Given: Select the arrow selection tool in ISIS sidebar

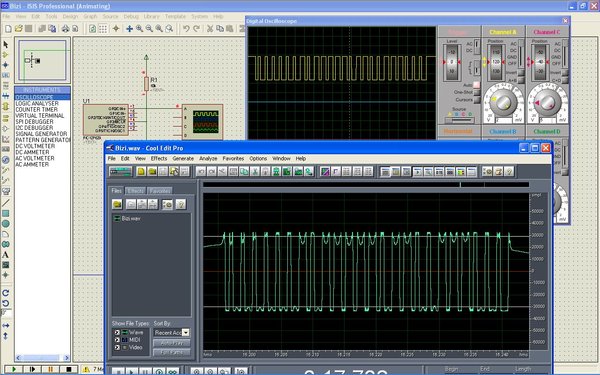Looking at the screenshot, I should point(5,44).
